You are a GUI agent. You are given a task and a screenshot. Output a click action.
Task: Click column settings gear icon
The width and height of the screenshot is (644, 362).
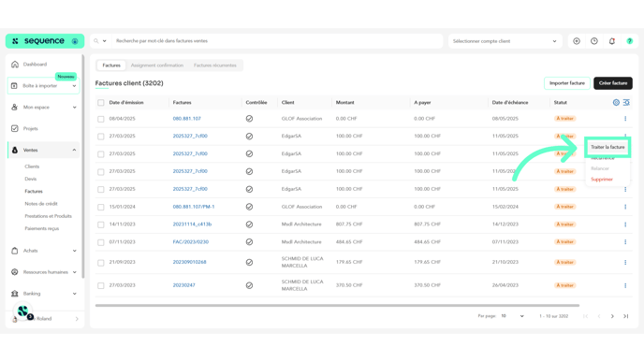coord(616,103)
